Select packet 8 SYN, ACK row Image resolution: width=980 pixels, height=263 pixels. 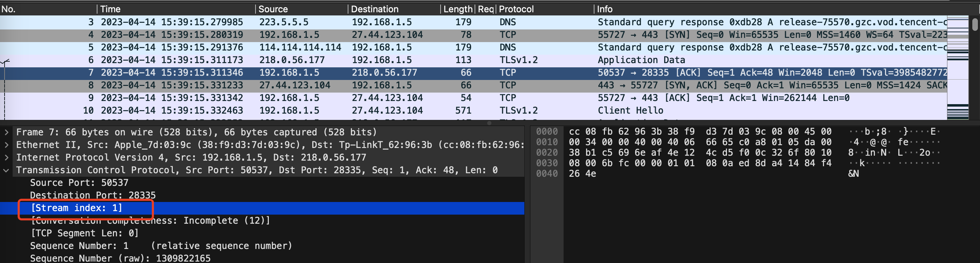(473, 85)
